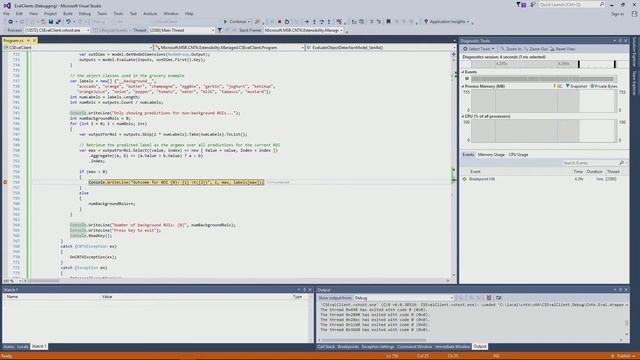
Task: Click the Toggle Word Wrap icon in Output
Action: coord(498,298)
